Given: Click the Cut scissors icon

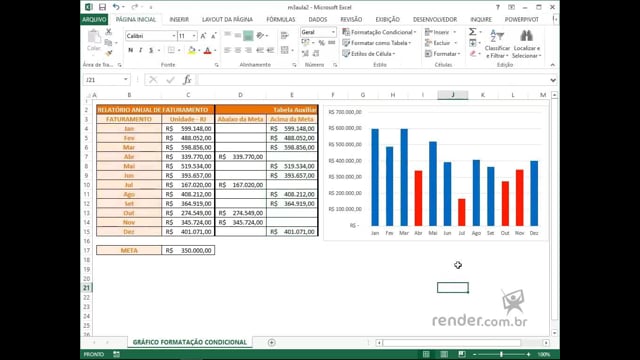Looking at the screenshot, I should (109, 32).
